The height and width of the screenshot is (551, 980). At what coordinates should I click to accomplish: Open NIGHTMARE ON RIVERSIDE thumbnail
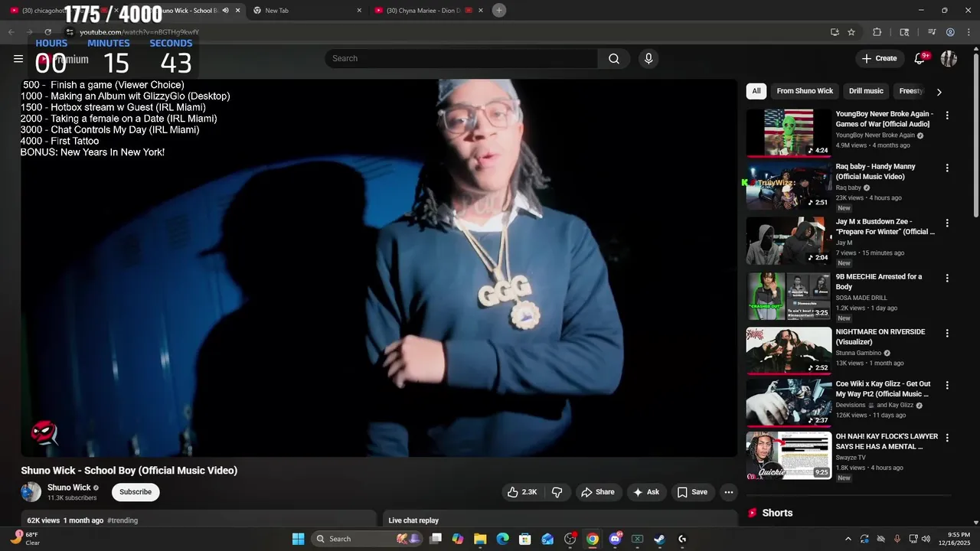point(789,350)
